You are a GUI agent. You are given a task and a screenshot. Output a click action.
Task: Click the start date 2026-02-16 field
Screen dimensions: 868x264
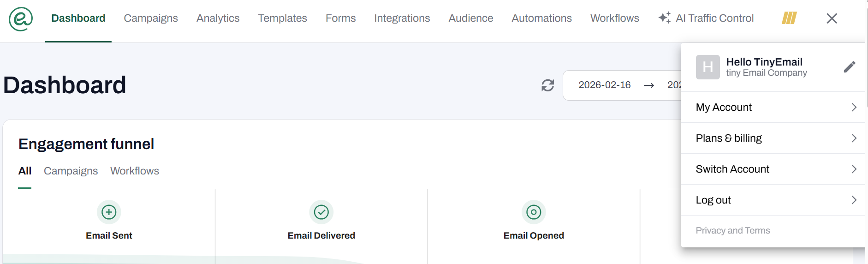coord(604,85)
